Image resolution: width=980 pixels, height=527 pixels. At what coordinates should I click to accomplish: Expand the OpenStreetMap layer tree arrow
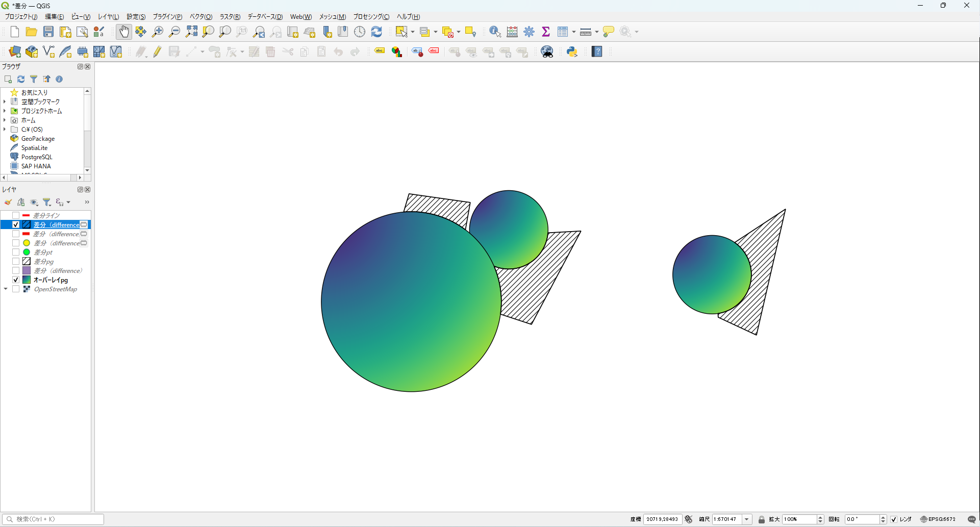coord(6,289)
